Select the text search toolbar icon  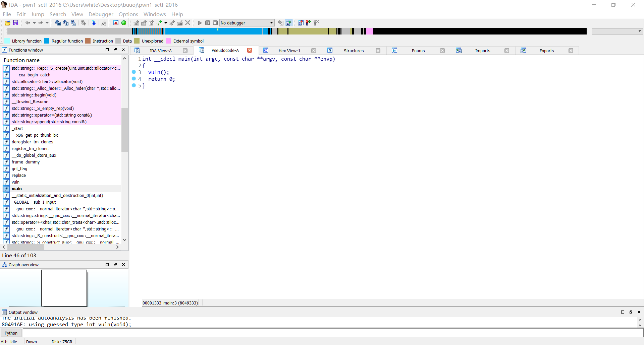coord(66,23)
